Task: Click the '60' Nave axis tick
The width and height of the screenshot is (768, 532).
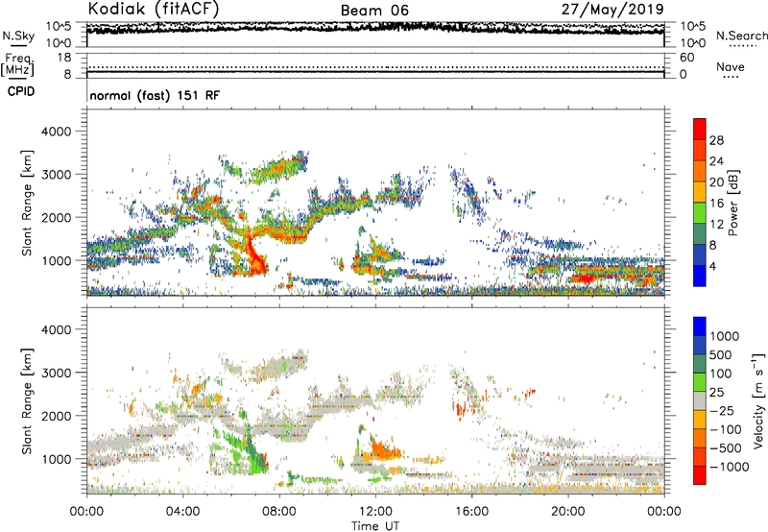Action: (686, 58)
